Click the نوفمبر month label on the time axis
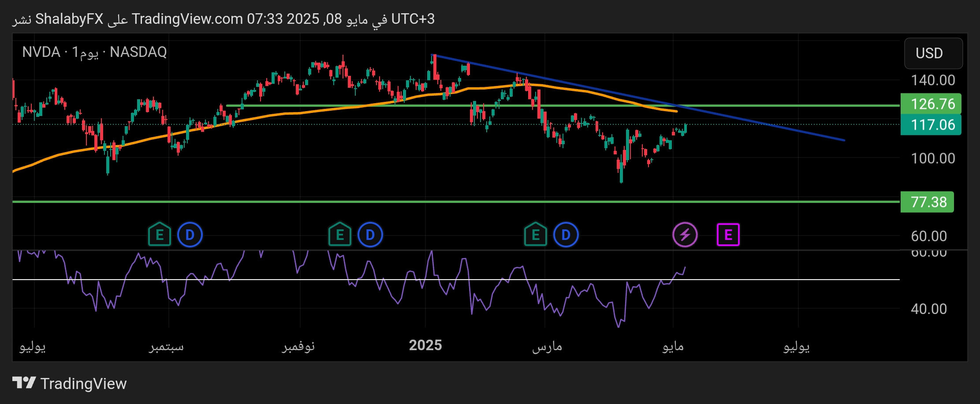The height and width of the screenshot is (404, 980). pyautogui.click(x=298, y=346)
